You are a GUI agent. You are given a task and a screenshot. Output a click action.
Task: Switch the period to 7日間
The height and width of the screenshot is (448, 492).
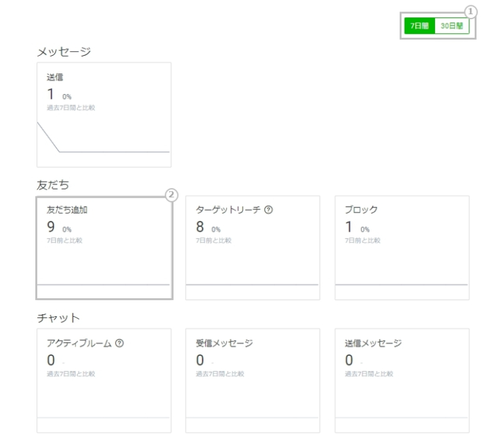point(420,26)
